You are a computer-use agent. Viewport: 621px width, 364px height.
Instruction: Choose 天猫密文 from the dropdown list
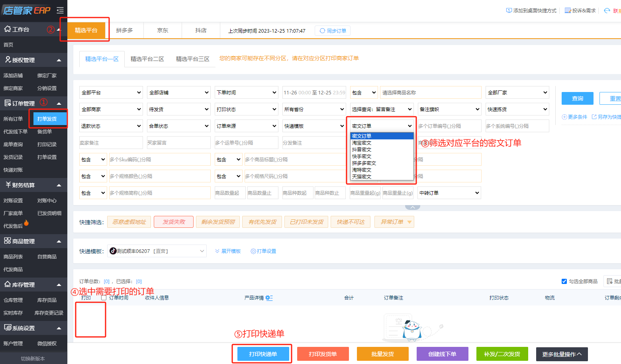pyautogui.click(x=382, y=176)
